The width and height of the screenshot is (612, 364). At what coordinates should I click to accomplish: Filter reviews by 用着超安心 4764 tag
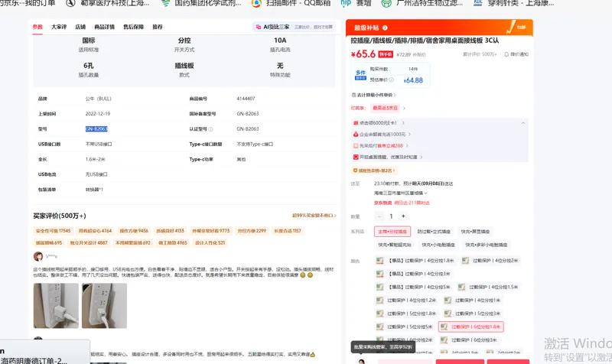click(95, 231)
